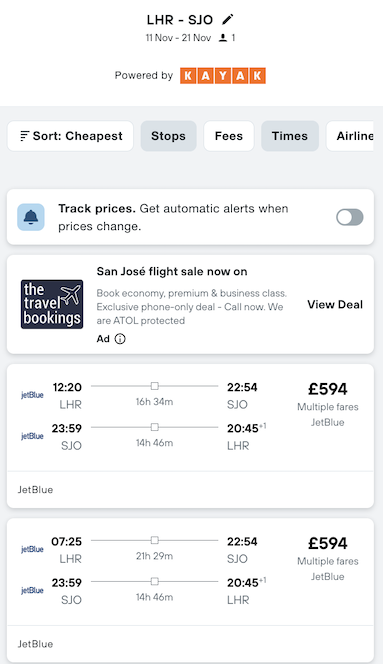The width and height of the screenshot is (383, 664).
Task: Tap the travel bookings advertiser logo
Action: point(52,304)
